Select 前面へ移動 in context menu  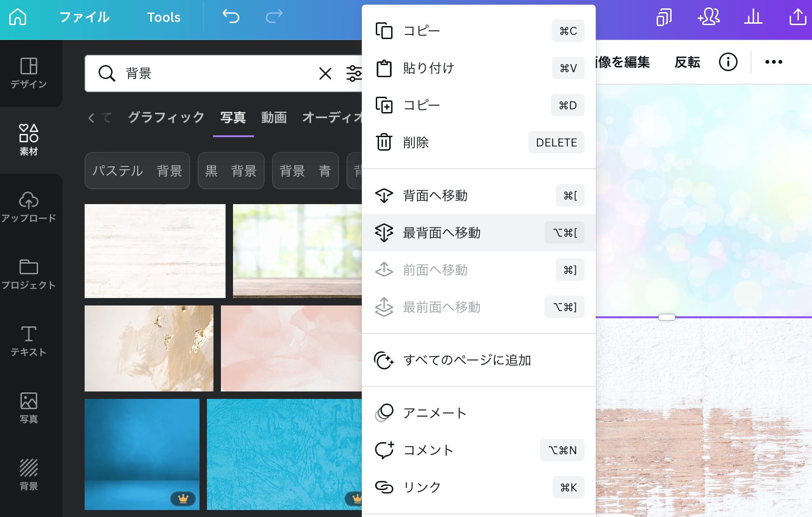tap(479, 270)
